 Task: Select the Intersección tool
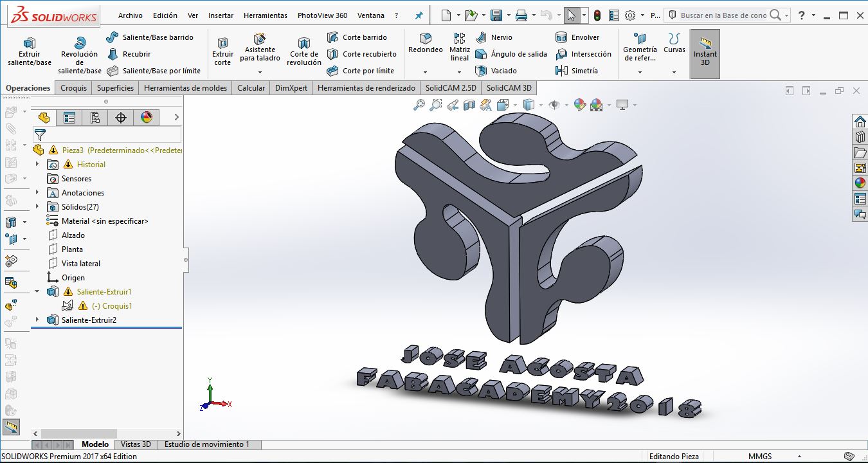tap(583, 54)
